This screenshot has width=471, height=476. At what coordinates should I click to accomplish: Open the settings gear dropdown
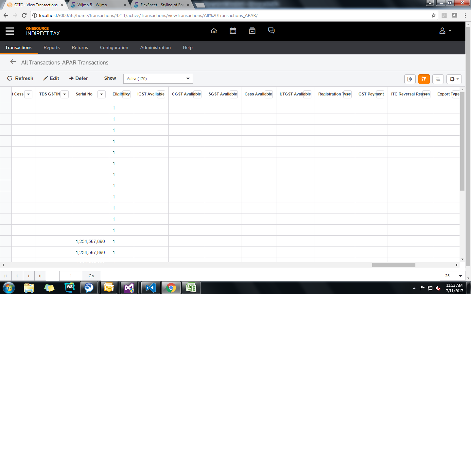click(454, 79)
